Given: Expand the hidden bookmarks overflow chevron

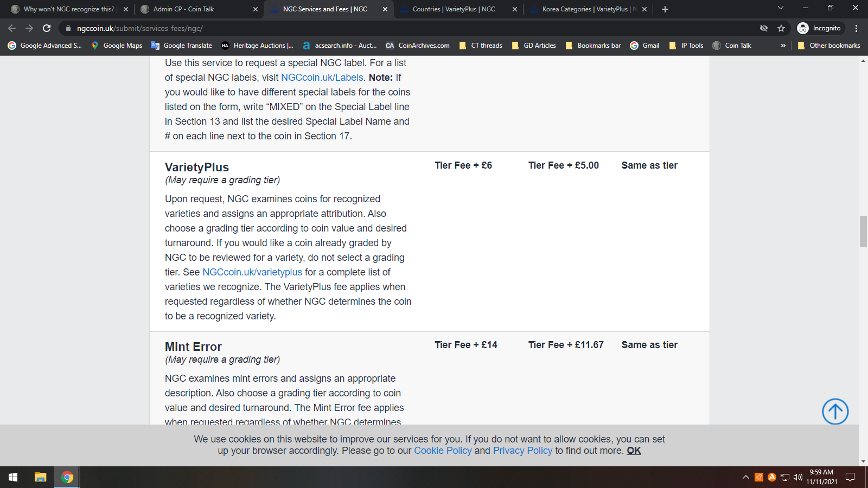Looking at the screenshot, I should (x=783, y=46).
